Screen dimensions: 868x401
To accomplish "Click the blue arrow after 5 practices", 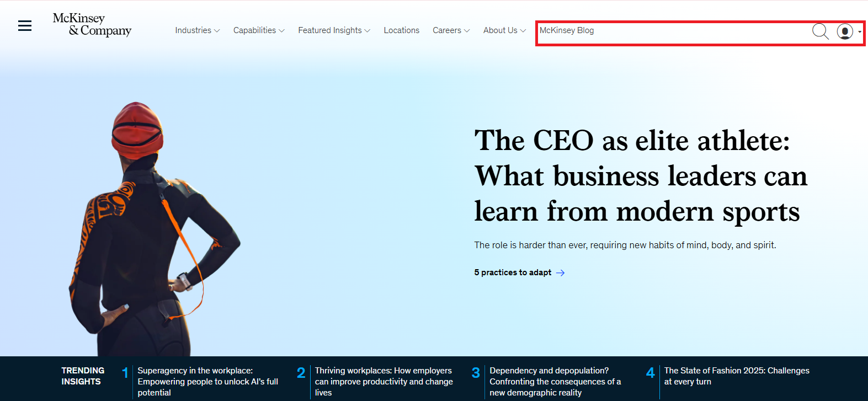I will point(560,272).
